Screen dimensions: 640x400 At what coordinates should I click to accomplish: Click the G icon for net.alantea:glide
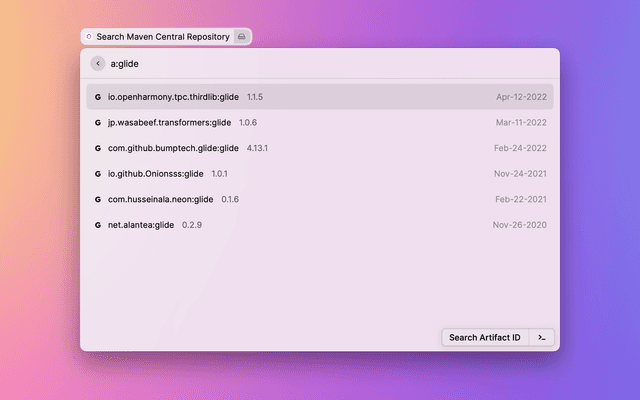(98, 225)
